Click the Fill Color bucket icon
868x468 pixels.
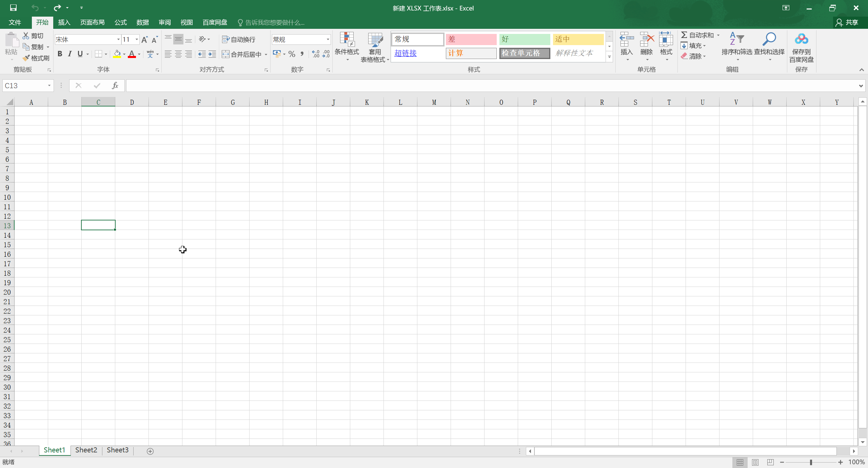point(117,54)
